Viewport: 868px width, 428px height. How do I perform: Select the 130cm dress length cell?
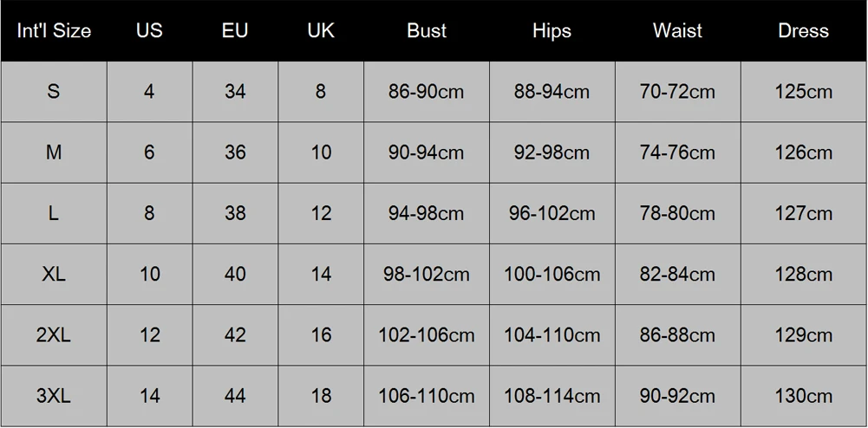(x=803, y=396)
